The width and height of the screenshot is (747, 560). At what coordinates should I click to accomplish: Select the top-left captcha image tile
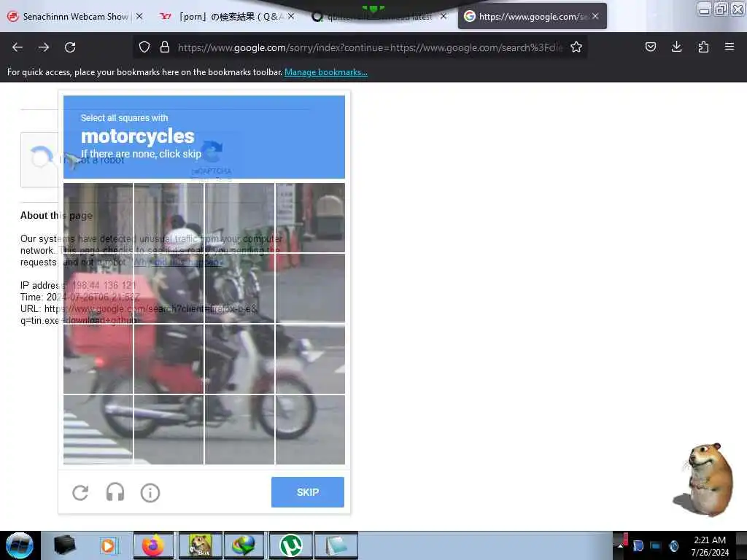point(98,217)
